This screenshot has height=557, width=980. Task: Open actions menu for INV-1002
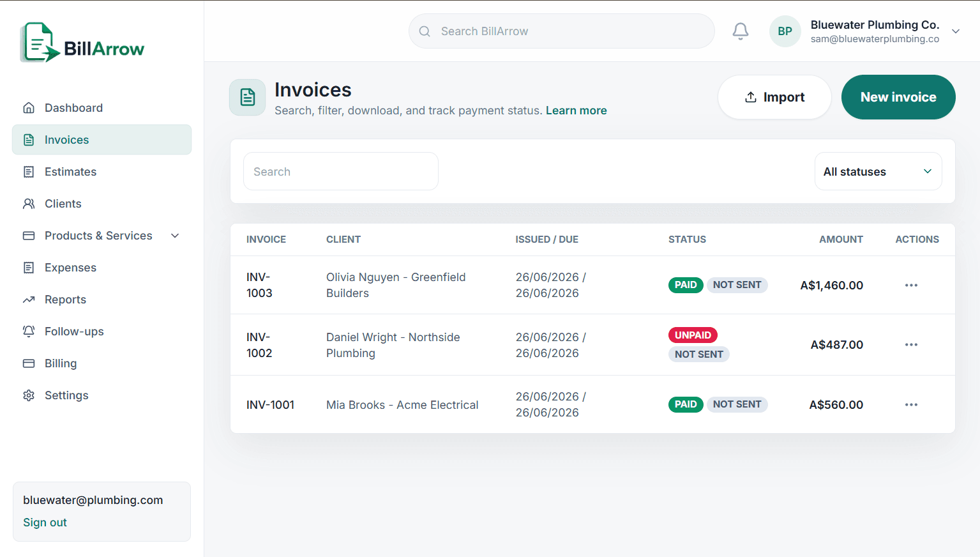[911, 345]
